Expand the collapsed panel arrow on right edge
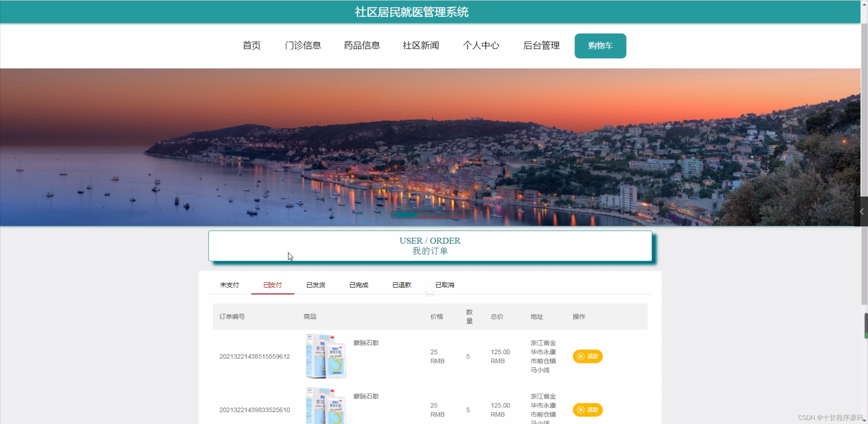This screenshot has height=424, width=868. tap(862, 211)
